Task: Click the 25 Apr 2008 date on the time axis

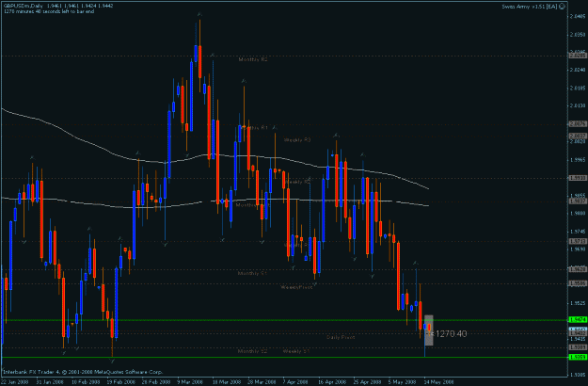Action: coord(367,382)
